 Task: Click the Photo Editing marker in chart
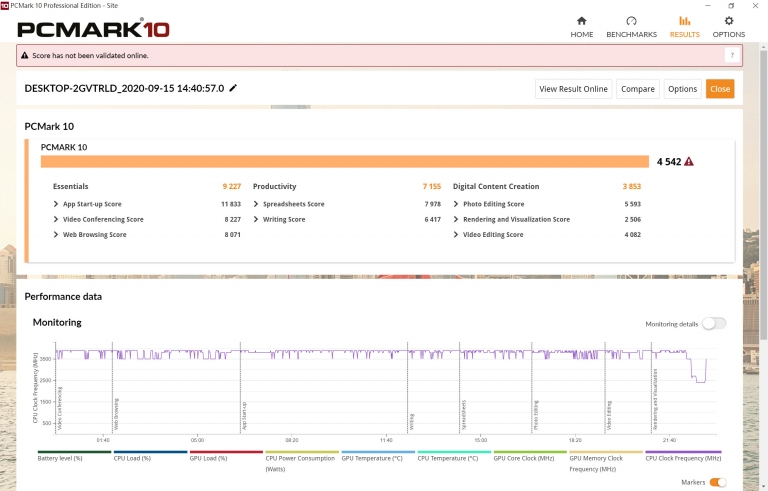point(536,415)
